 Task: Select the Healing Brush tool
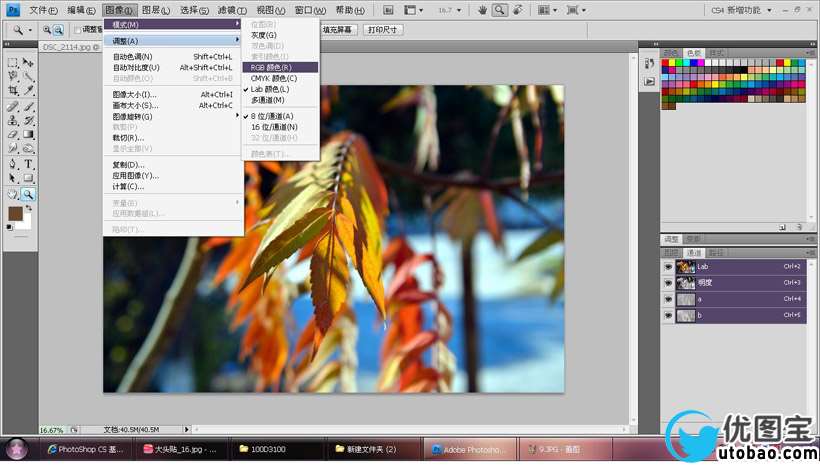click(x=13, y=107)
